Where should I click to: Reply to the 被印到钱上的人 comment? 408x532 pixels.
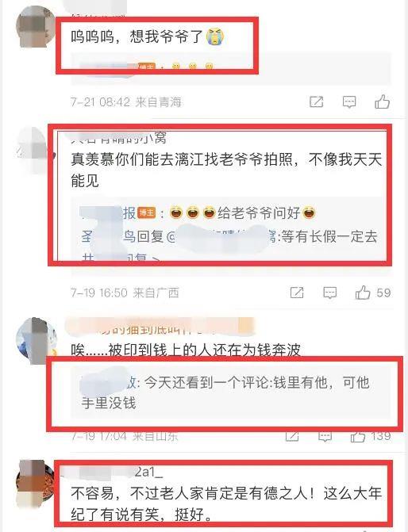coord(325,436)
